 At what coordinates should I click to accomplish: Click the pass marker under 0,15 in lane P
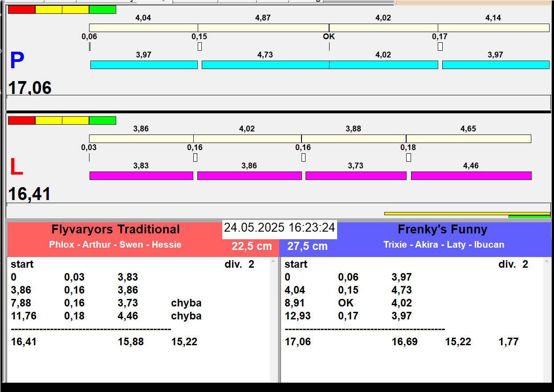point(200,46)
